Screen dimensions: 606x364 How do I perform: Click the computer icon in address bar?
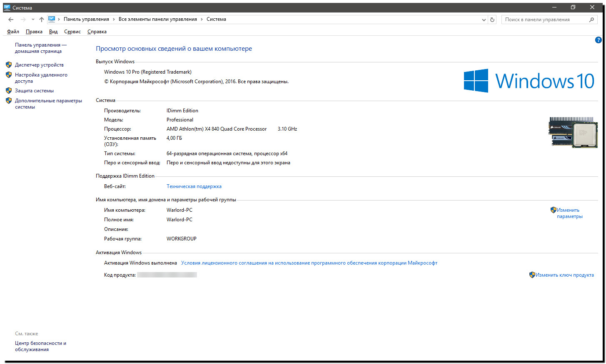coord(52,19)
